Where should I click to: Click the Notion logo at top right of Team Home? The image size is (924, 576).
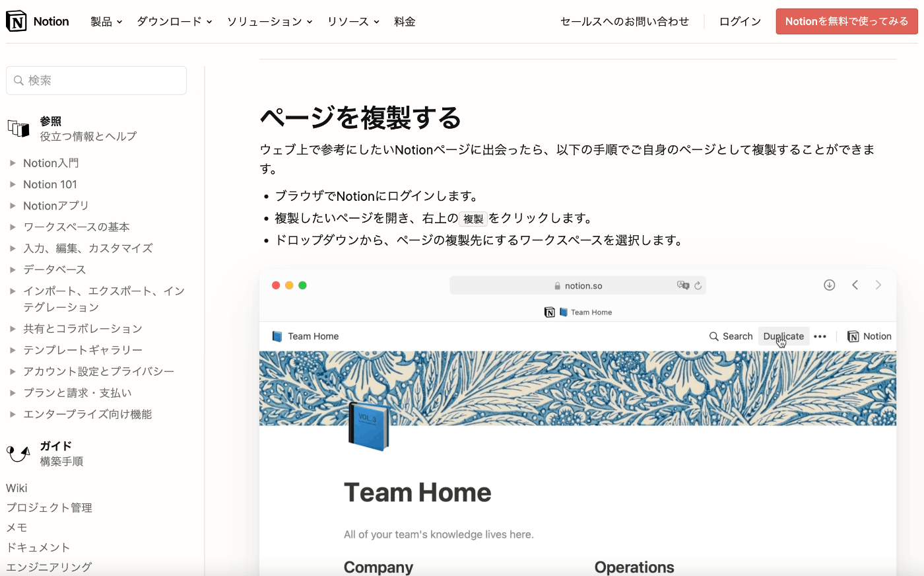[853, 336]
